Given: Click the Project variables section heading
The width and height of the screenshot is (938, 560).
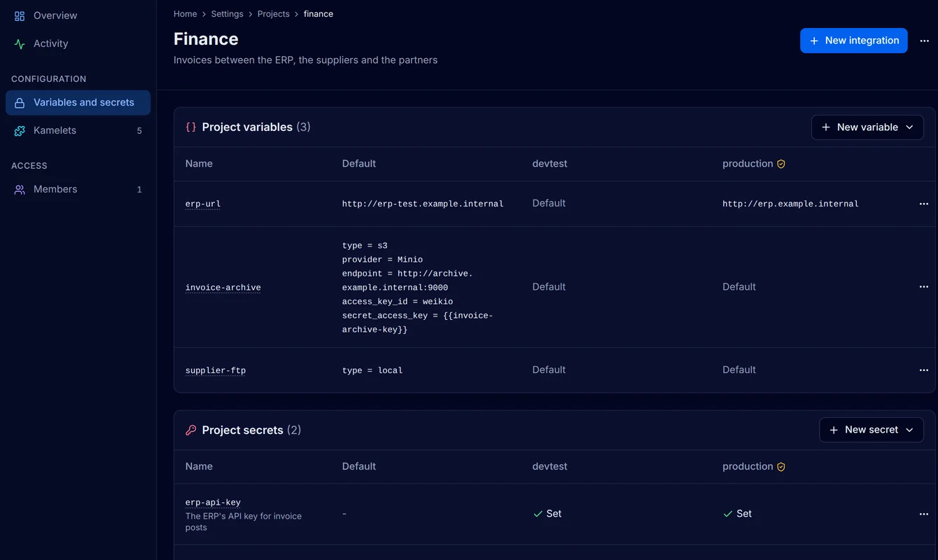Looking at the screenshot, I should (247, 127).
